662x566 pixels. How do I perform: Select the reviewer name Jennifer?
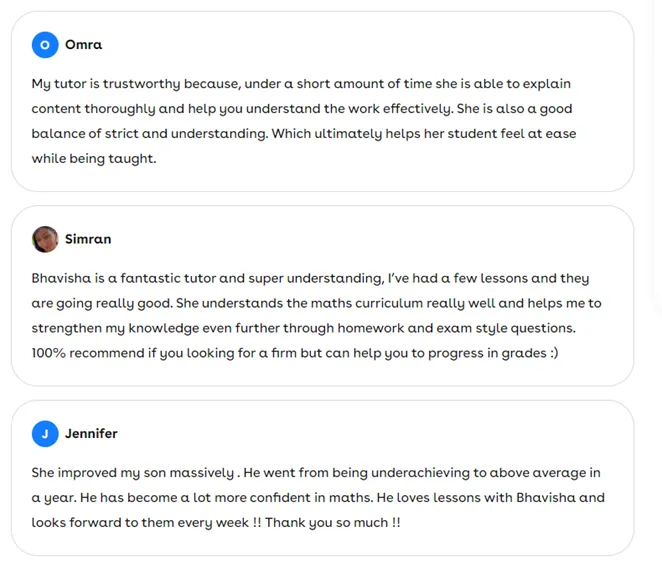[x=91, y=434]
